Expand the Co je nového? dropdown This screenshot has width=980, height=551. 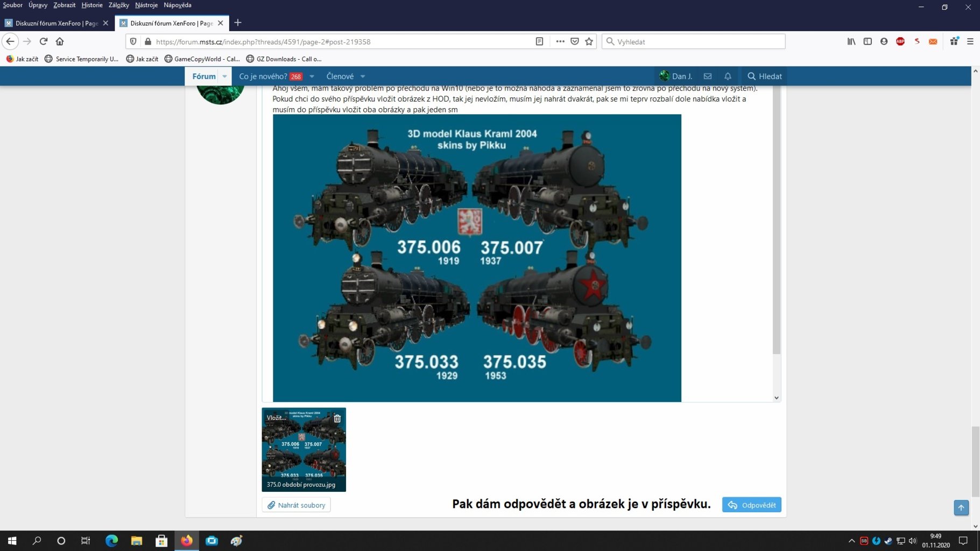(312, 76)
